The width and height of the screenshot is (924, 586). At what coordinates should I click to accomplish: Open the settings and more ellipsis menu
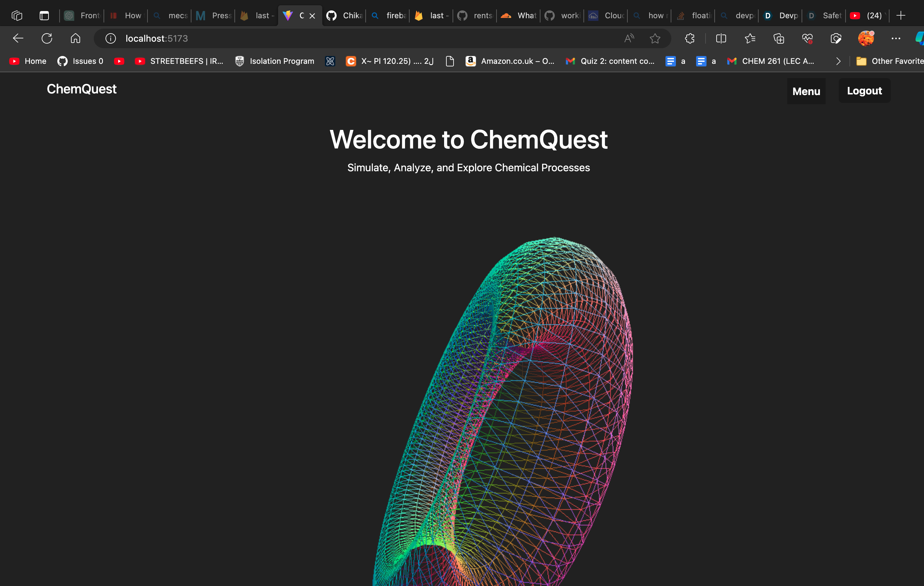coord(896,38)
